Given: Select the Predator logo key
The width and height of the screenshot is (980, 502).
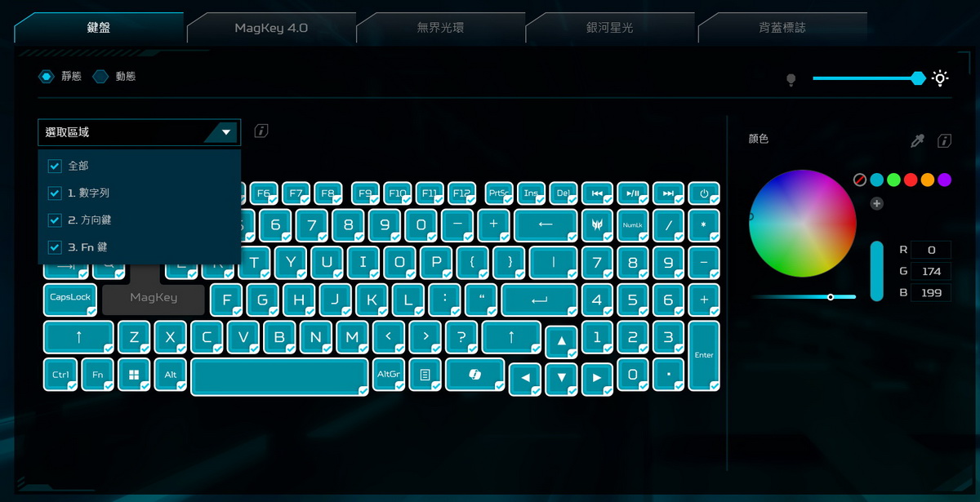Looking at the screenshot, I should click(596, 225).
